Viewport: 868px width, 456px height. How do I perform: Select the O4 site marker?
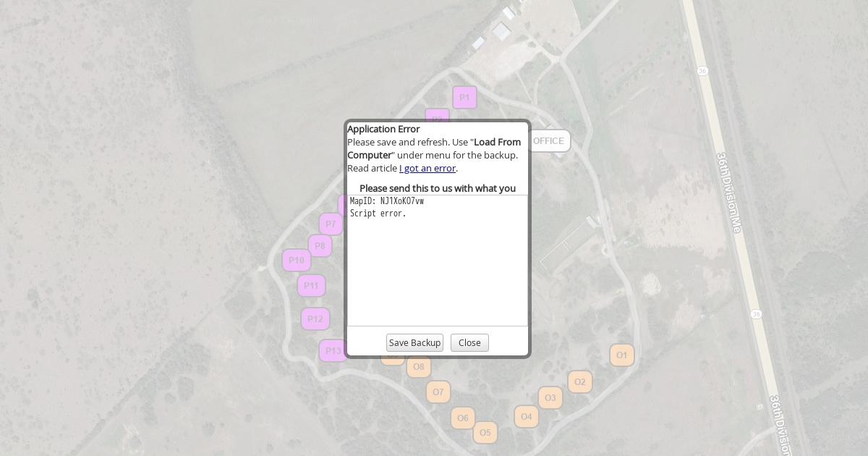coord(527,416)
